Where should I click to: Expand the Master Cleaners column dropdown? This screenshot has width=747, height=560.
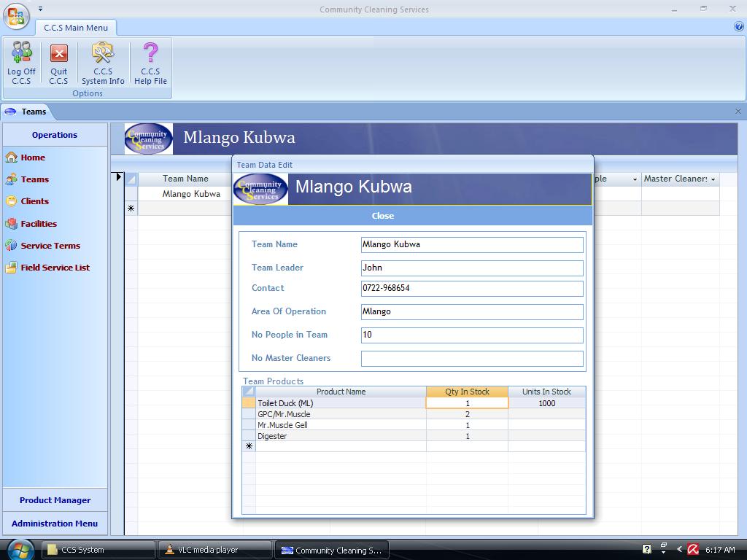(x=713, y=179)
